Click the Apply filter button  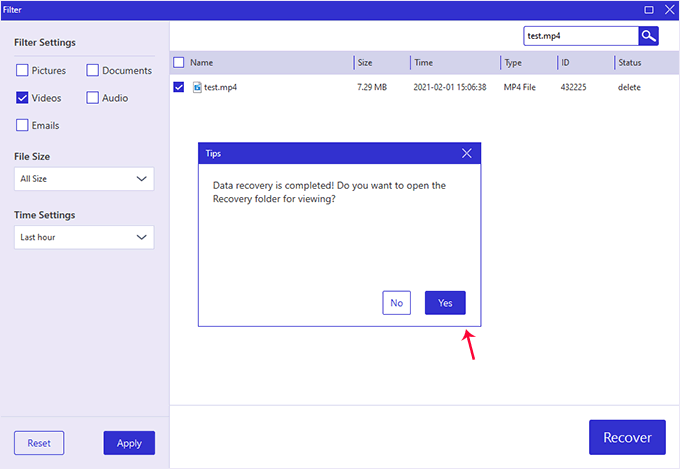tap(129, 443)
